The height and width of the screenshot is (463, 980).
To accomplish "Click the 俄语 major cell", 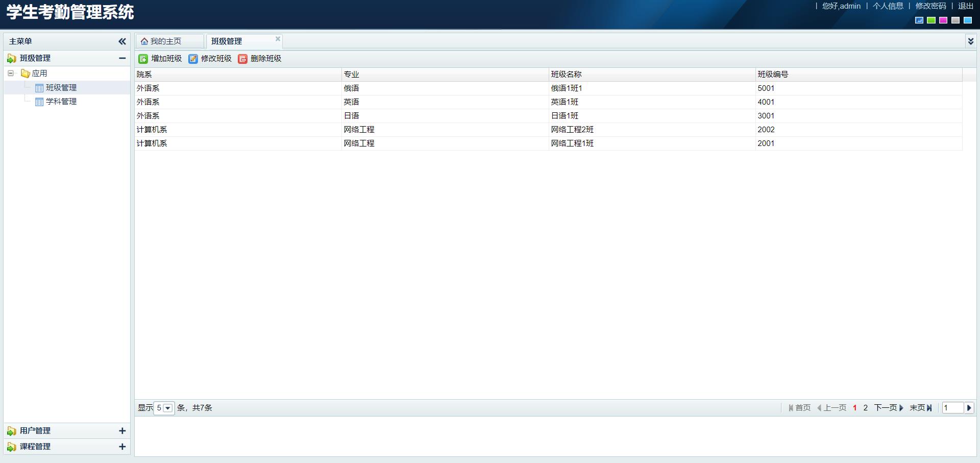I will coord(445,88).
